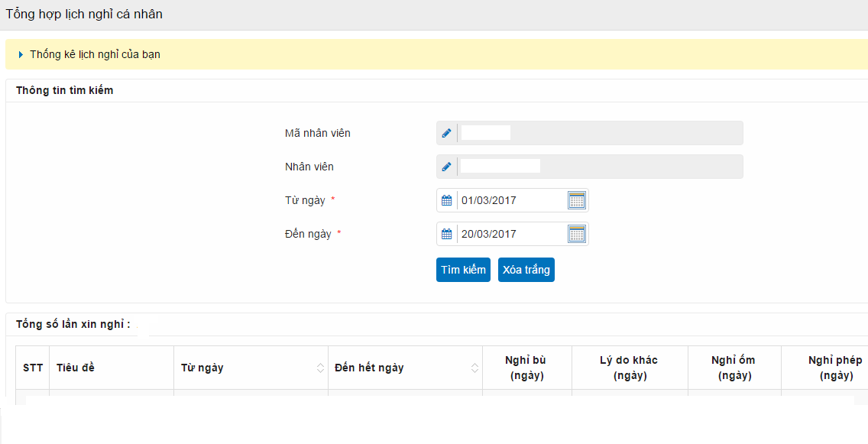Focus the Đến ngày date input
Image resolution: width=868 pixels, height=444 pixels.
pos(511,234)
